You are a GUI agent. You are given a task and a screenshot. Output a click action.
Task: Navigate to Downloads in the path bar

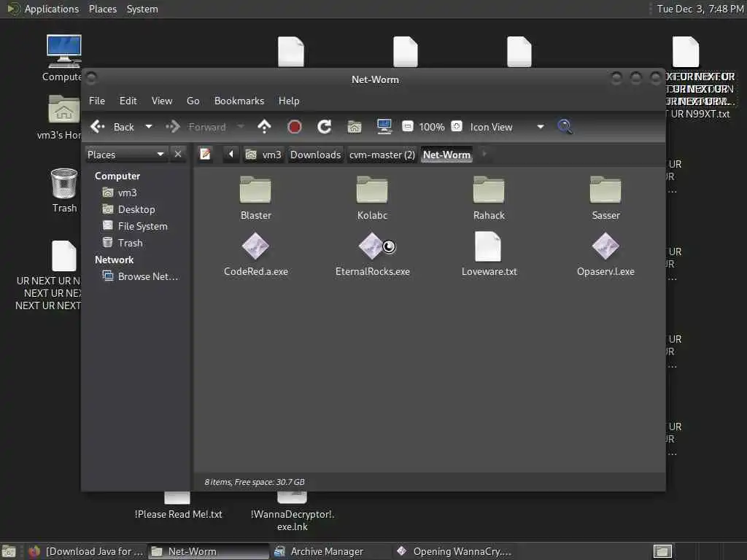click(315, 155)
